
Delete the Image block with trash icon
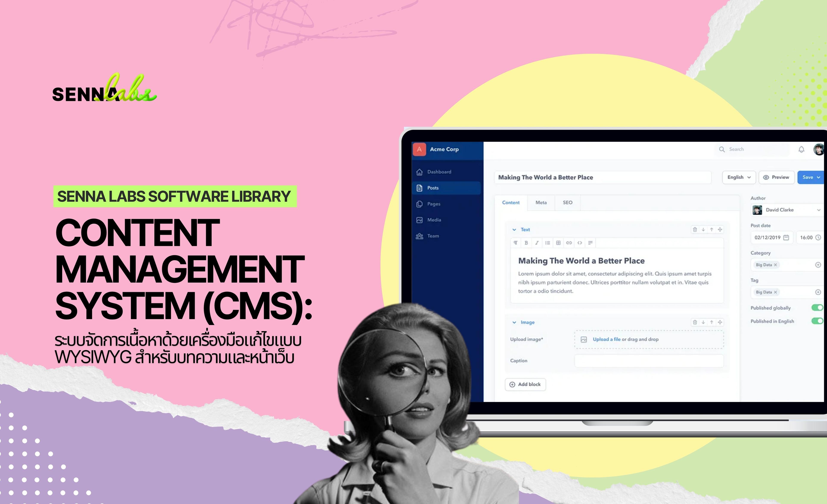695,322
